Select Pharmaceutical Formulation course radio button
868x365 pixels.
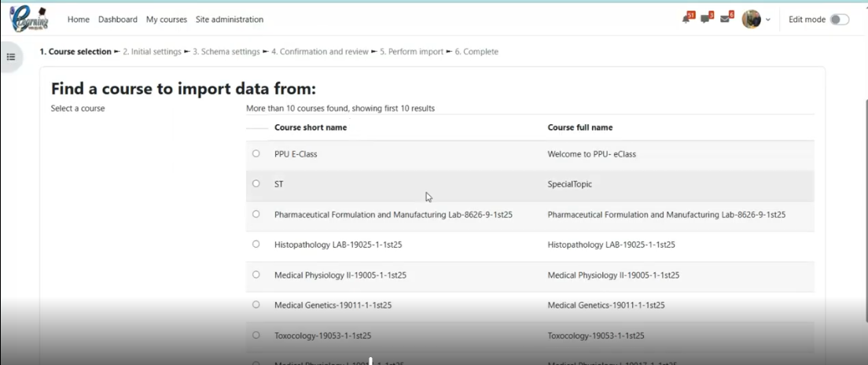point(256,214)
